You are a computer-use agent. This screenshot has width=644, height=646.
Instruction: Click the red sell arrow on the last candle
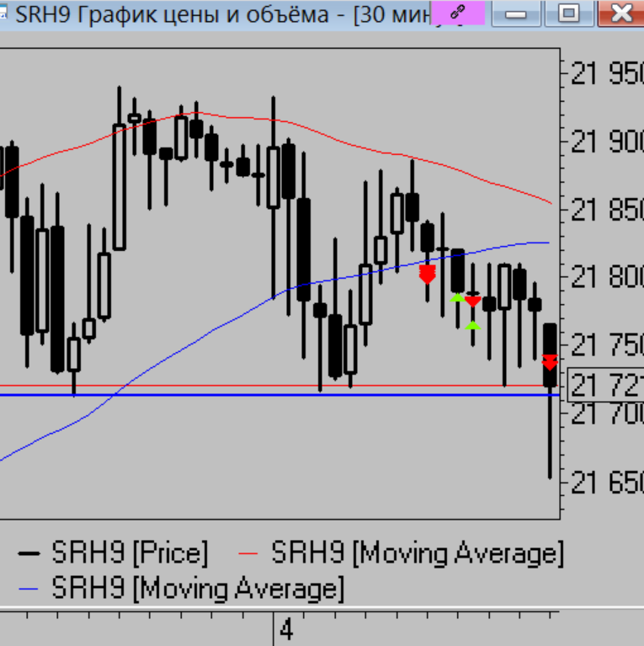pos(550,362)
